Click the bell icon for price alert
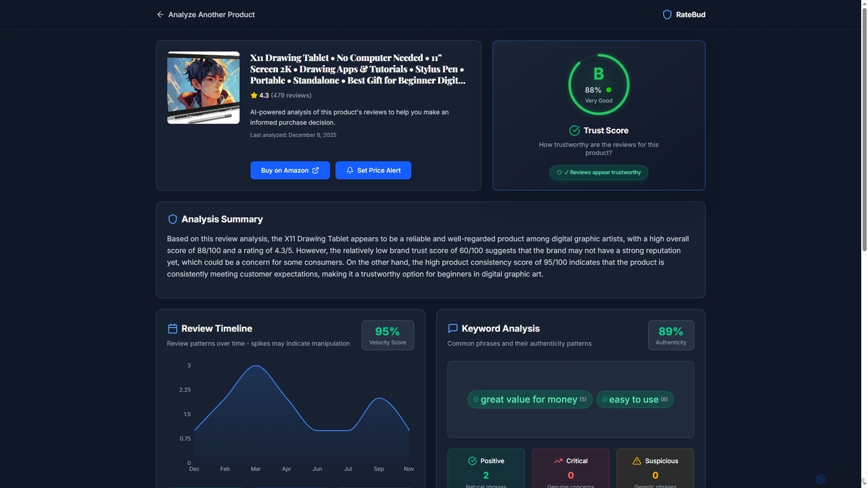868x488 pixels. tap(350, 170)
